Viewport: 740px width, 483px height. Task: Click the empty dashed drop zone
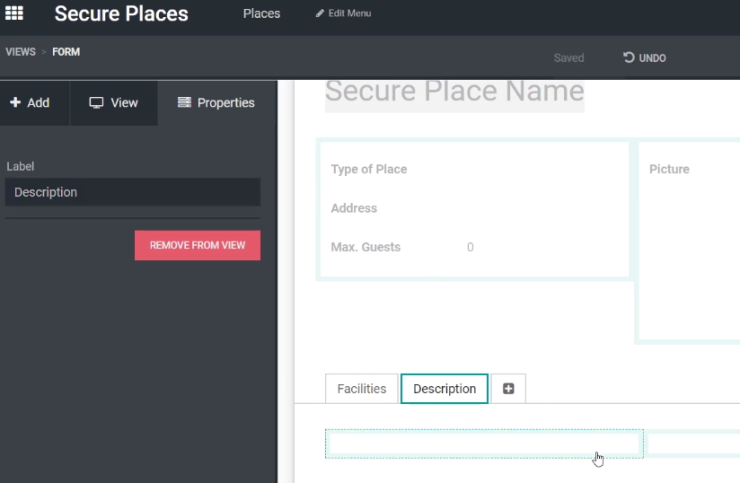click(x=484, y=444)
